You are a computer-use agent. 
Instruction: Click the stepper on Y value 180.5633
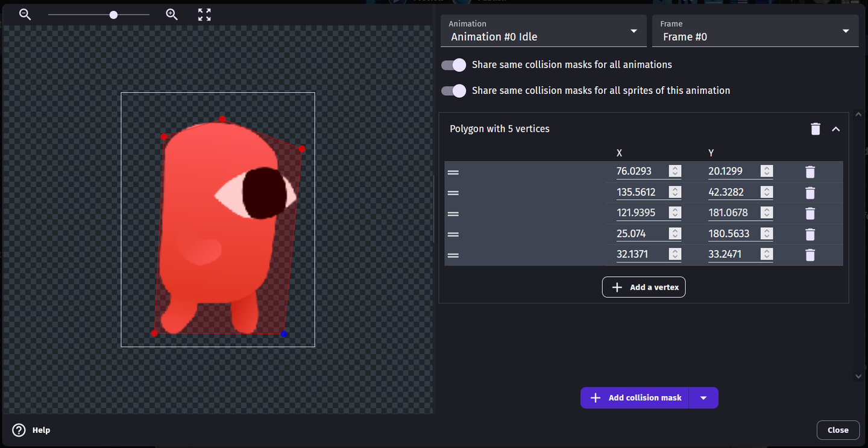coord(767,234)
